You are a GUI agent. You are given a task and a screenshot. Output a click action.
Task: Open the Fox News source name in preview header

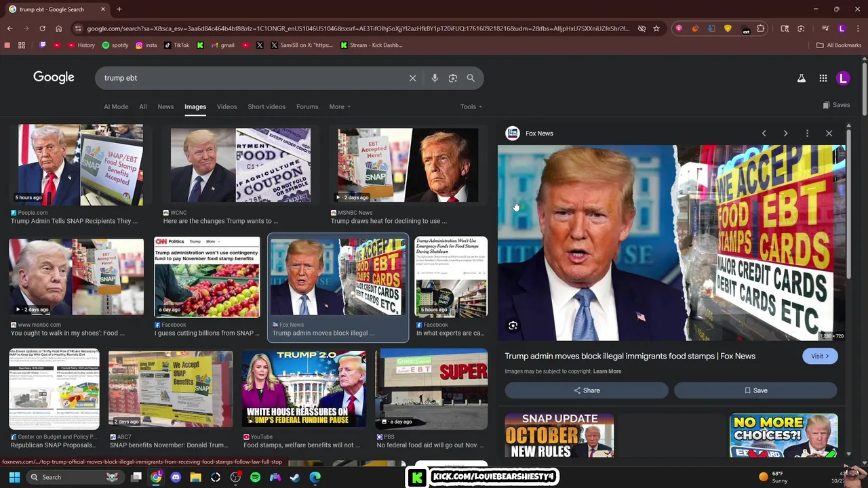(539, 134)
